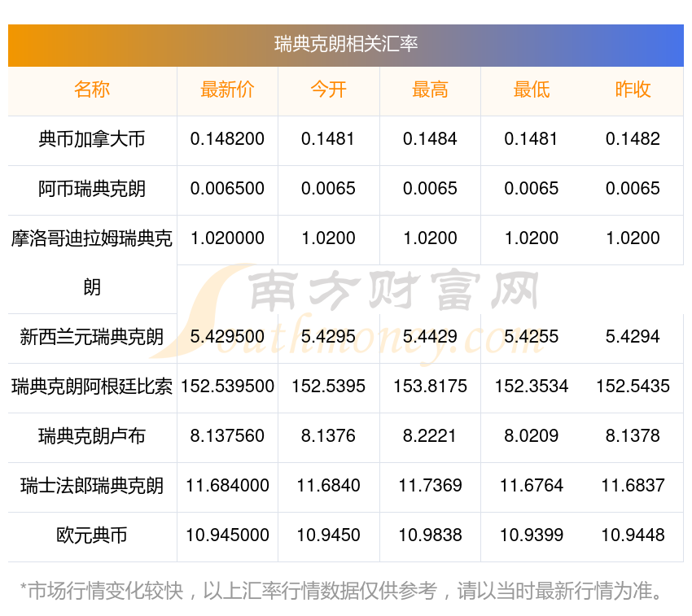Click the 瑞典克朗相关汇率 title banner
The width and height of the screenshot is (692, 616).
(346, 45)
